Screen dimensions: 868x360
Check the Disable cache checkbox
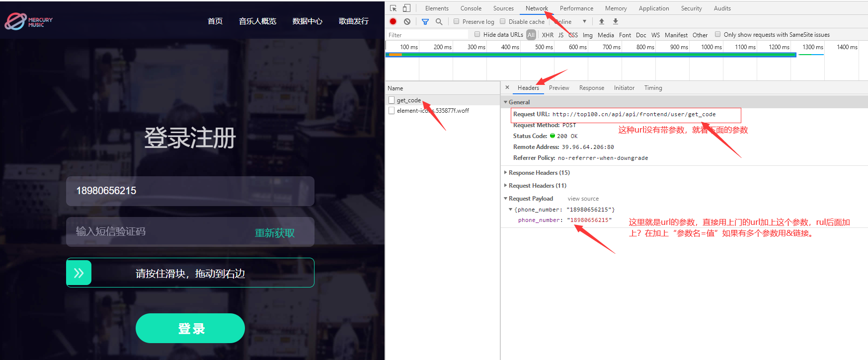[x=502, y=21]
